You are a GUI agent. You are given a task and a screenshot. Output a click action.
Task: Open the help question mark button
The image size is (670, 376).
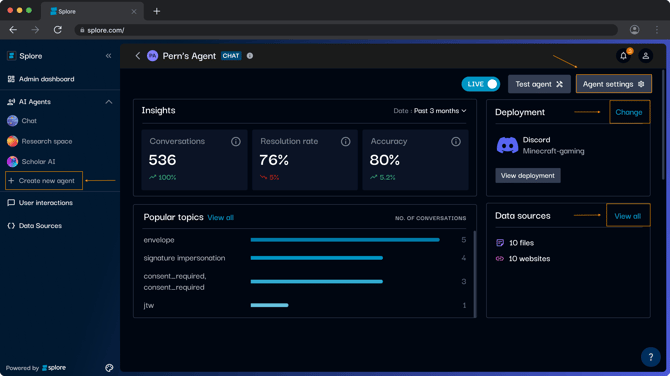[x=650, y=357]
